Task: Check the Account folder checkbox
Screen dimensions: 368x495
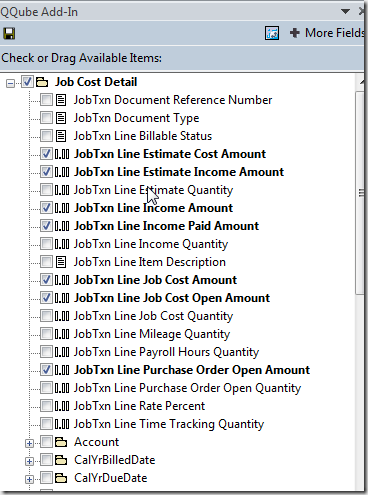Action: 46,441
